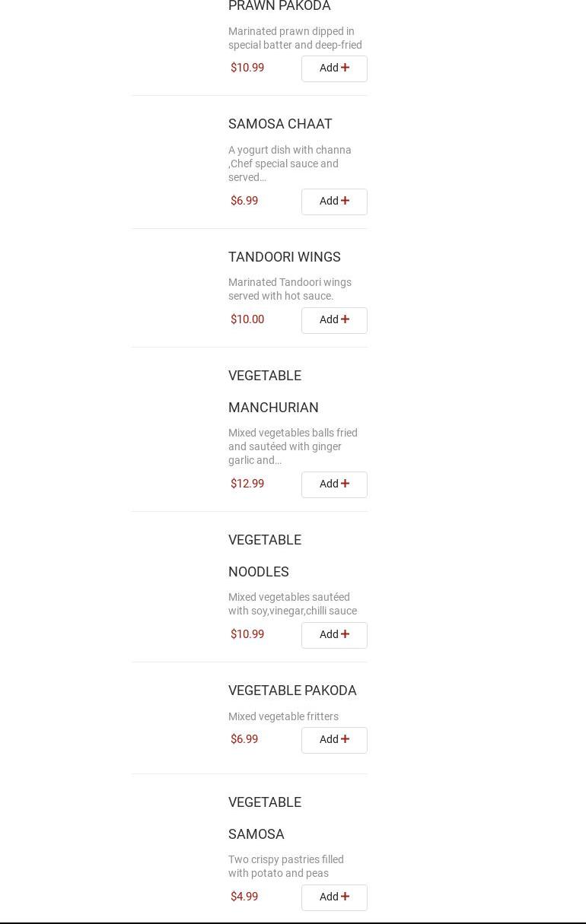Click the $10.00 Tandoori Wings price
The height and width of the screenshot is (924, 586).
pos(247,319)
